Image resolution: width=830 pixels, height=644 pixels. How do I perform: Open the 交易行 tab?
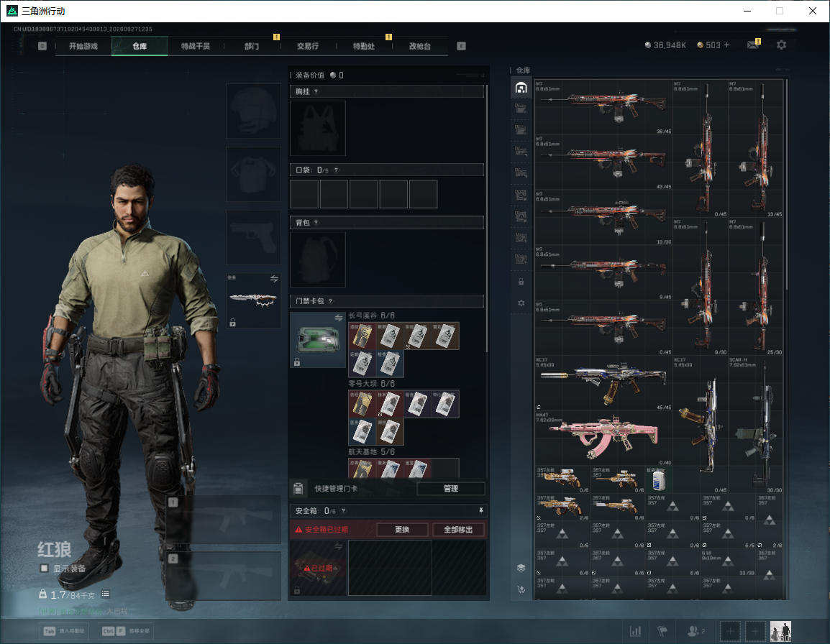(x=308, y=46)
